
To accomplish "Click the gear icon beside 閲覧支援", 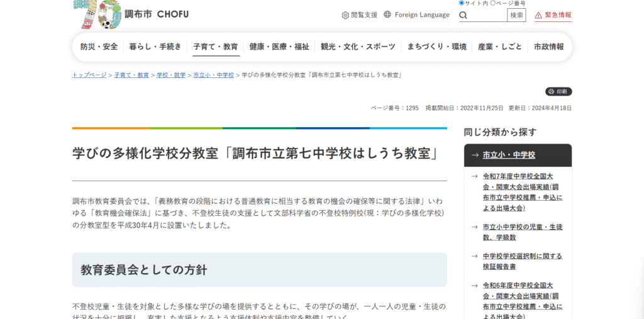I will (345, 15).
